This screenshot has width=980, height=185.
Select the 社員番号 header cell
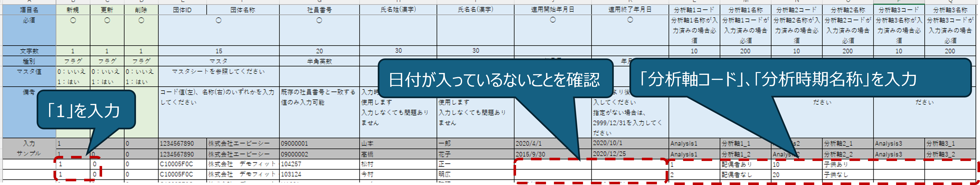pos(319,10)
